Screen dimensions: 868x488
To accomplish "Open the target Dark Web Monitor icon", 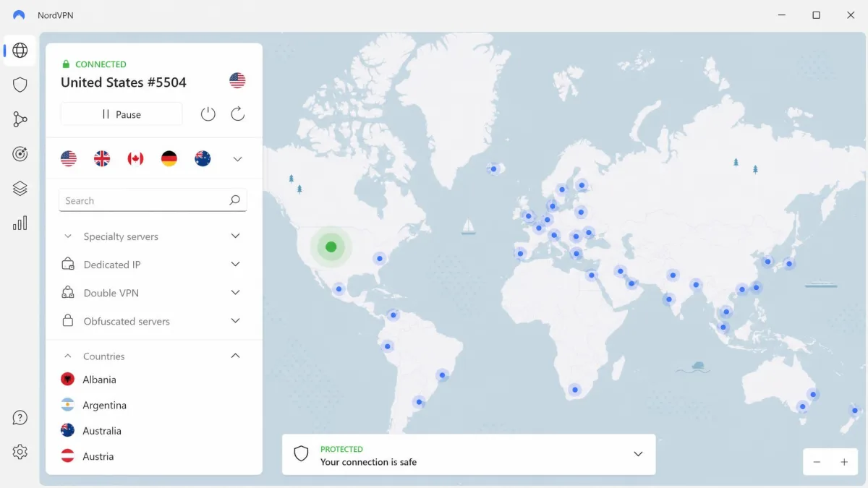I will (x=20, y=154).
